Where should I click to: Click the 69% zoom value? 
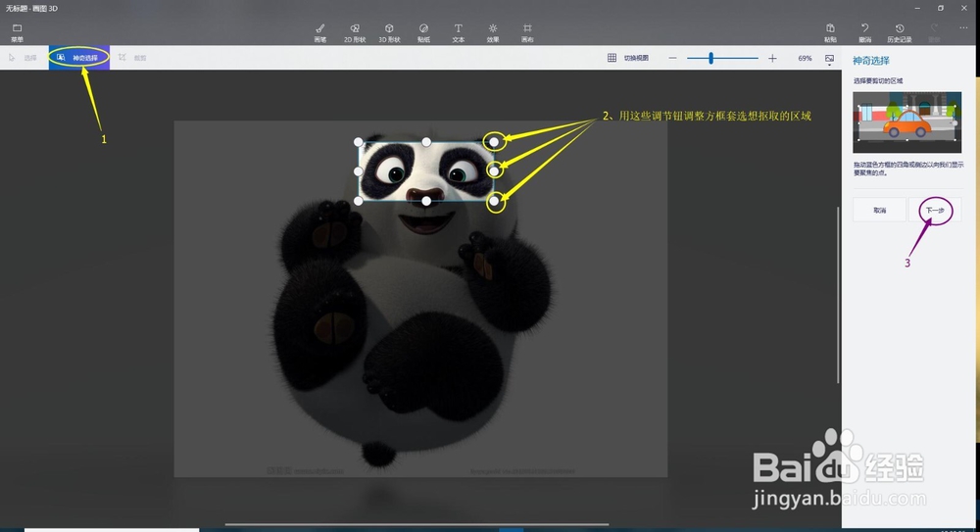(x=805, y=58)
